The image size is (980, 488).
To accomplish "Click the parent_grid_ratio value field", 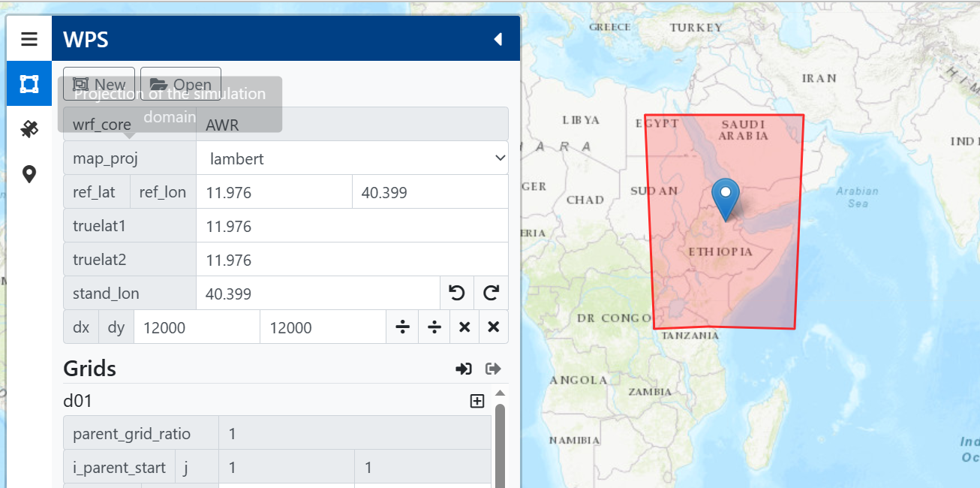I will 355,434.
